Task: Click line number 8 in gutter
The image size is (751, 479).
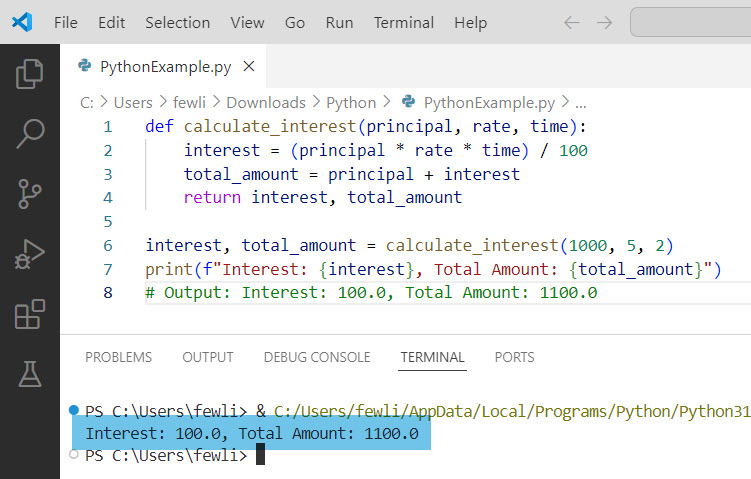Action: click(x=108, y=293)
